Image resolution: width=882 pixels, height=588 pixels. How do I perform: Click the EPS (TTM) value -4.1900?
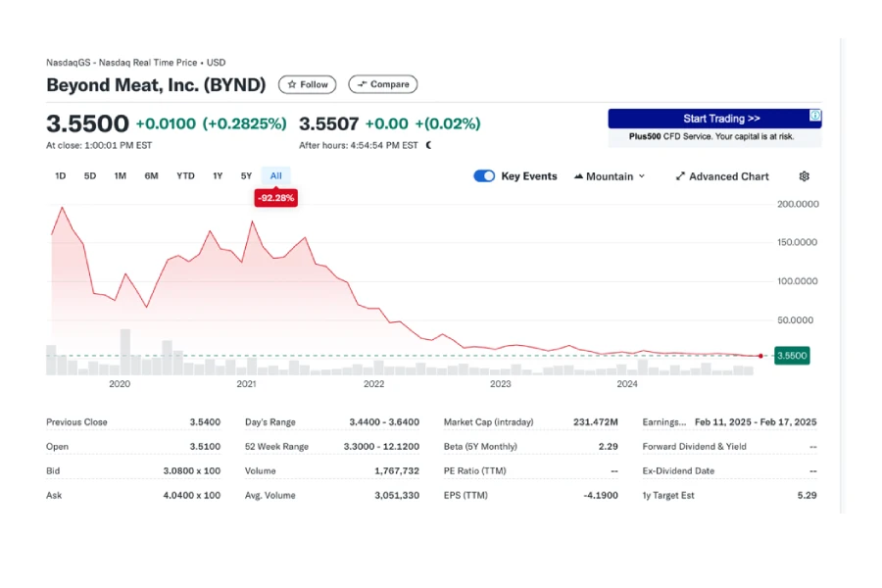point(601,496)
